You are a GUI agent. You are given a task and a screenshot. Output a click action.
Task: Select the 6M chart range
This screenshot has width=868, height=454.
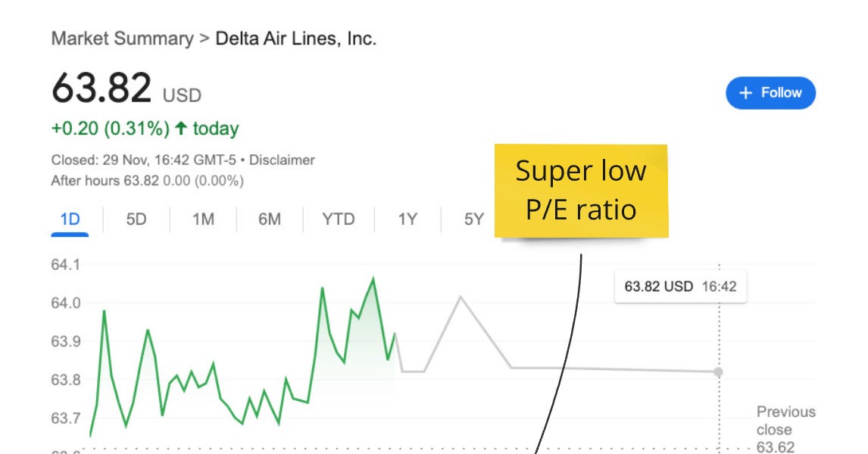[270, 219]
